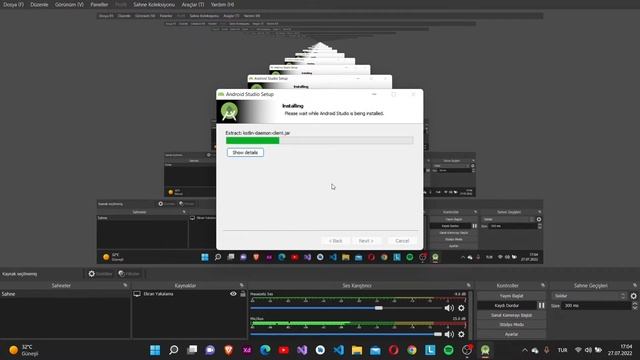Launch Brave browser from the main taskbar
Screen dimensions: 640x360
229,350
